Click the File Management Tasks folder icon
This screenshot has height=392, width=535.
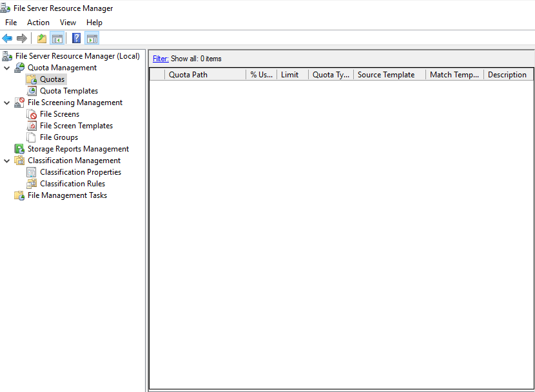point(19,195)
